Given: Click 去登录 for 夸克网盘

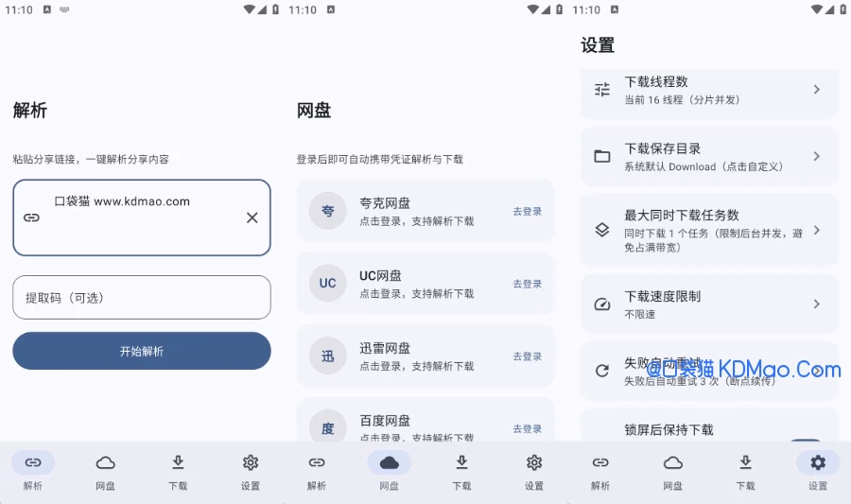Looking at the screenshot, I should 528,212.
